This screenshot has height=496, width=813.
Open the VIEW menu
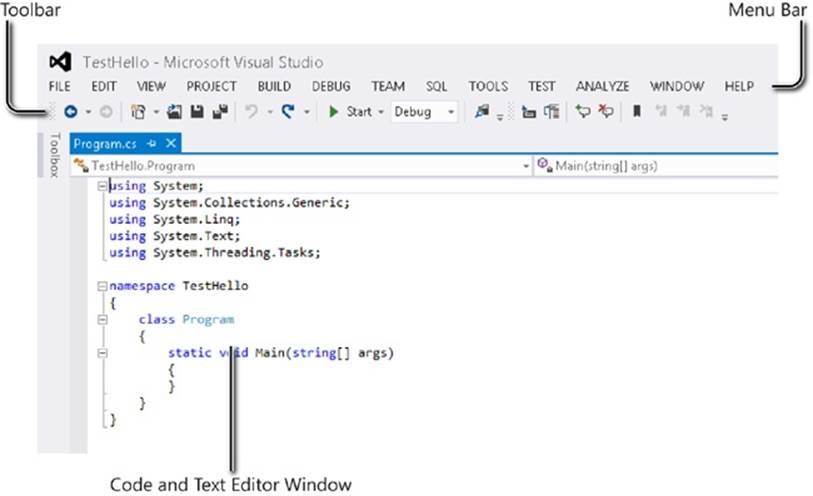pyautogui.click(x=151, y=86)
